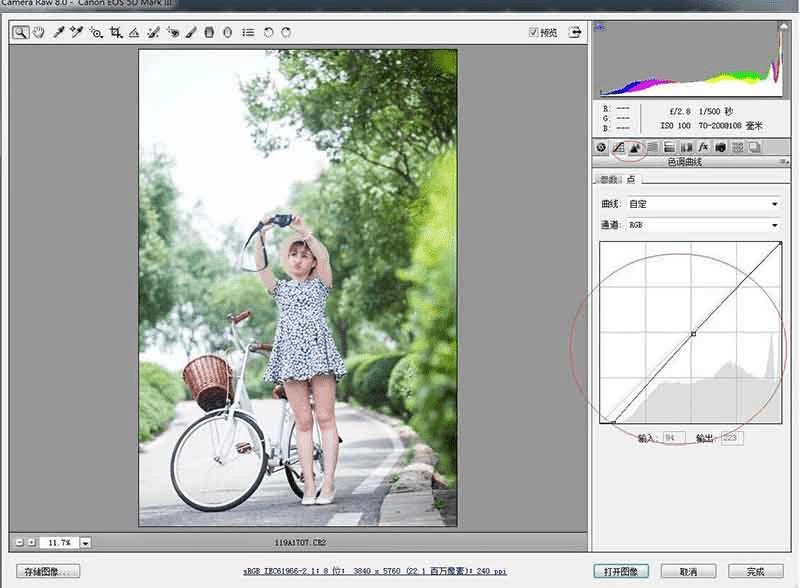Pick the White Balance eyedropper tool
Screen dimensions: 800x588
coord(58,32)
